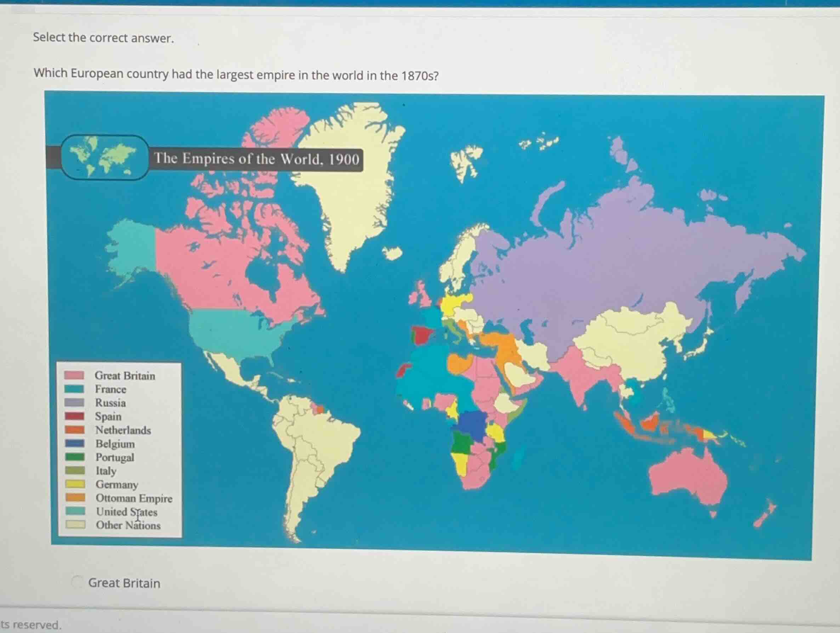The width and height of the screenshot is (840, 633).
Task: Click the Spain red legend swatch
Action: [x=74, y=416]
